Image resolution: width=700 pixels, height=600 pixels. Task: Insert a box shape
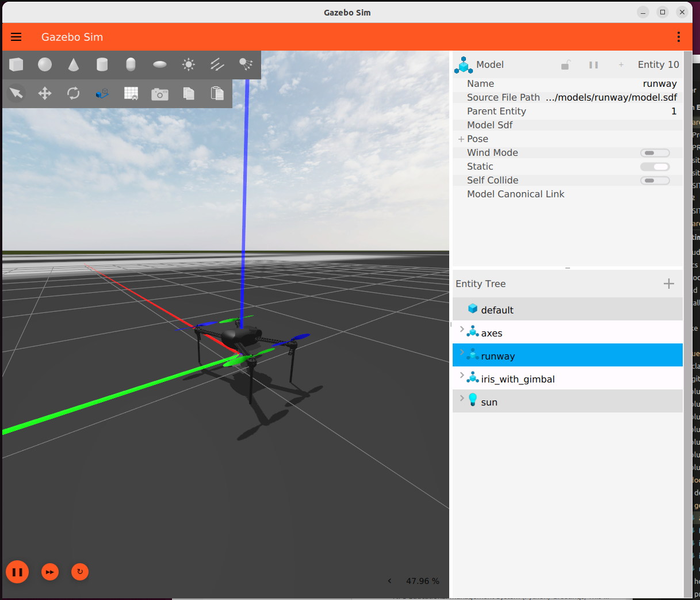(16, 64)
